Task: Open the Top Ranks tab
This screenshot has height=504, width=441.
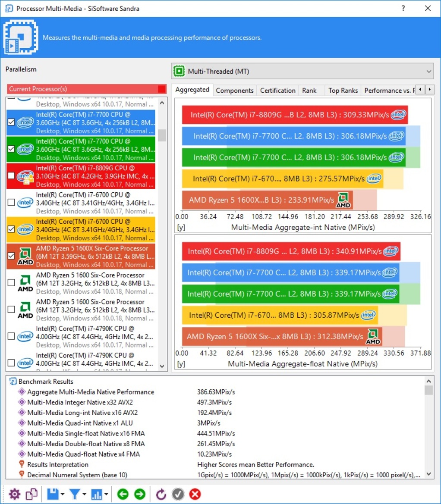Action: (343, 91)
